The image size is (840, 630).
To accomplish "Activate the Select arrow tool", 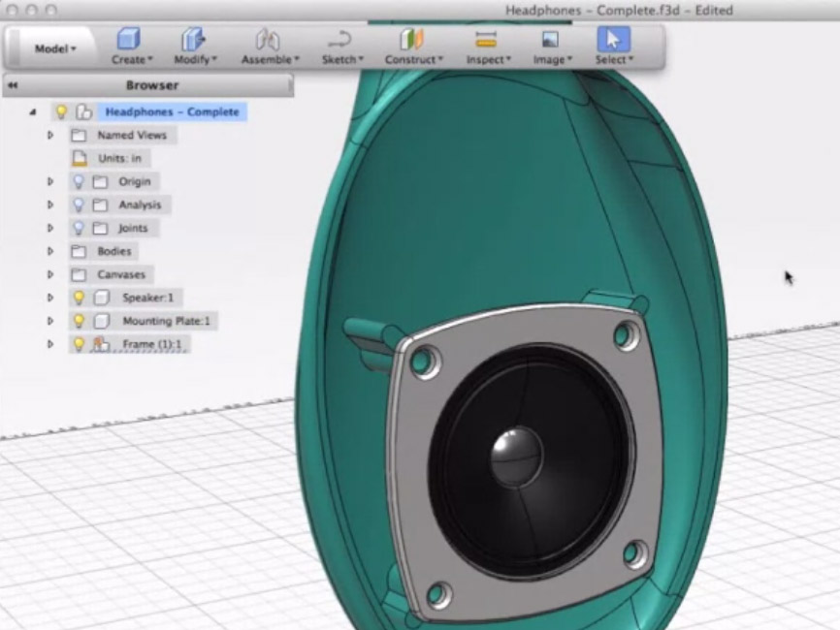I will pos(612,40).
